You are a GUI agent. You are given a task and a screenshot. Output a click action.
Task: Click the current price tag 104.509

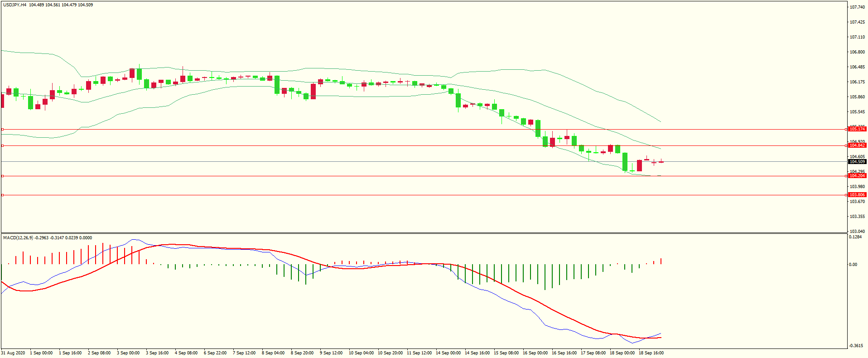pos(857,162)
